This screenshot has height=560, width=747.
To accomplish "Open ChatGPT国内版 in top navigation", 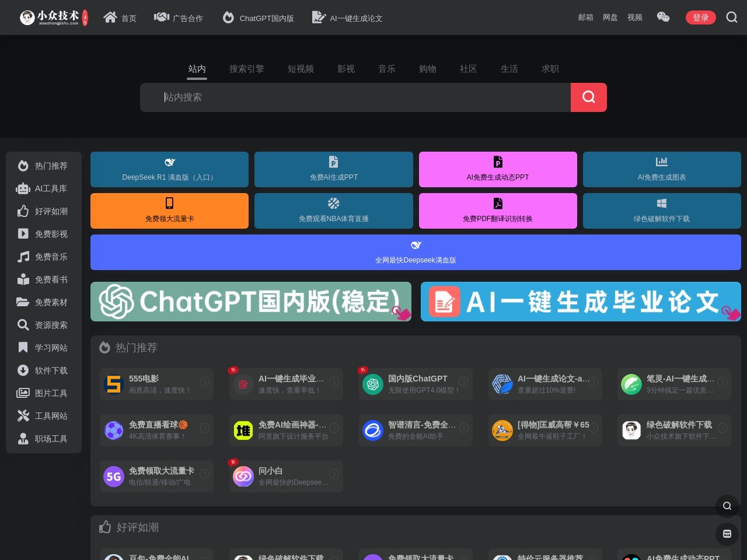I will point(258,17).
